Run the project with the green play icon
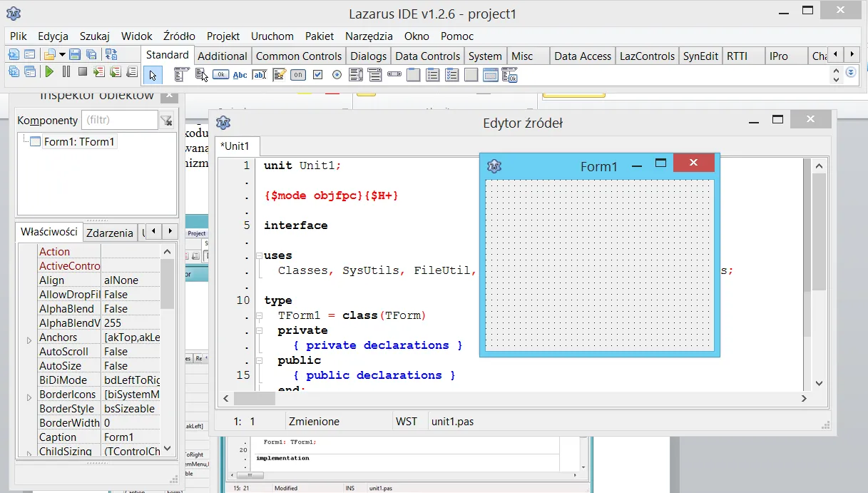868x493 pixels. pyautogui.click(x=49, y=71)
